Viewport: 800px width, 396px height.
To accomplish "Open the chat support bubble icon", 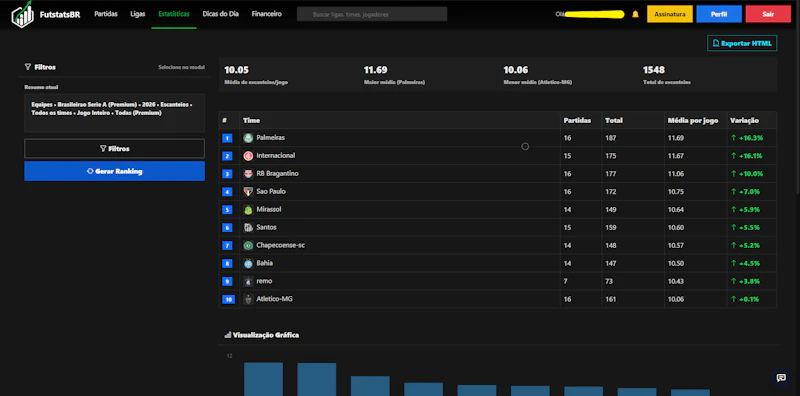I will click(781, 378).
